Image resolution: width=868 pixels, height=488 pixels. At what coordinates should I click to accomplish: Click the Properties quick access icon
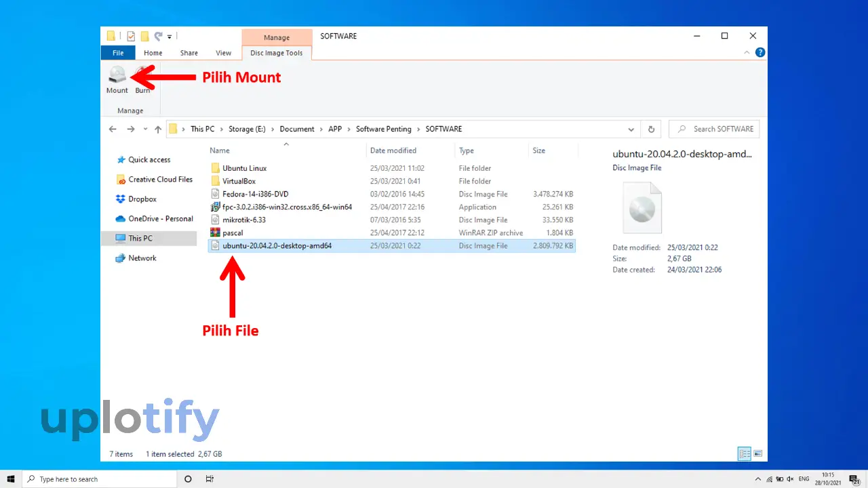pyautogui.click(x=132, y=36)
